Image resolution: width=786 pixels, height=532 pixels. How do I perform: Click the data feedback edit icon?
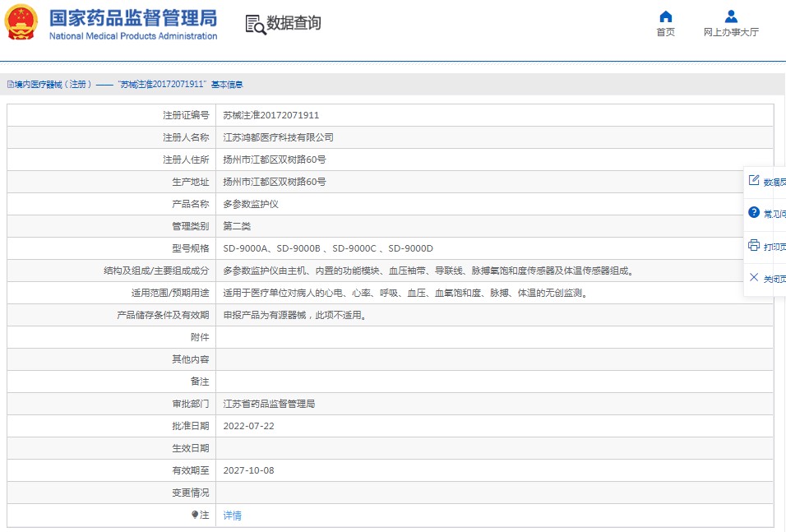(x=754, y=181)
